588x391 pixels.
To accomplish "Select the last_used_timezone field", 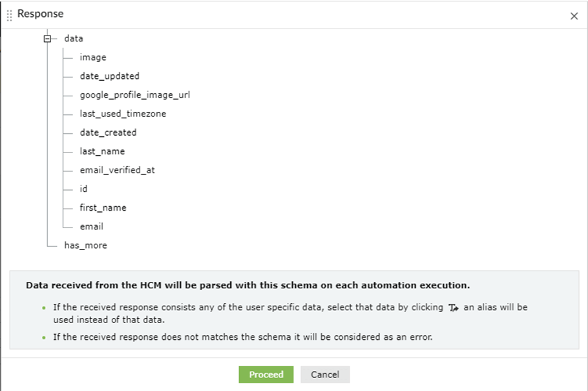I will pyautogui.click(x=123, y=114).
